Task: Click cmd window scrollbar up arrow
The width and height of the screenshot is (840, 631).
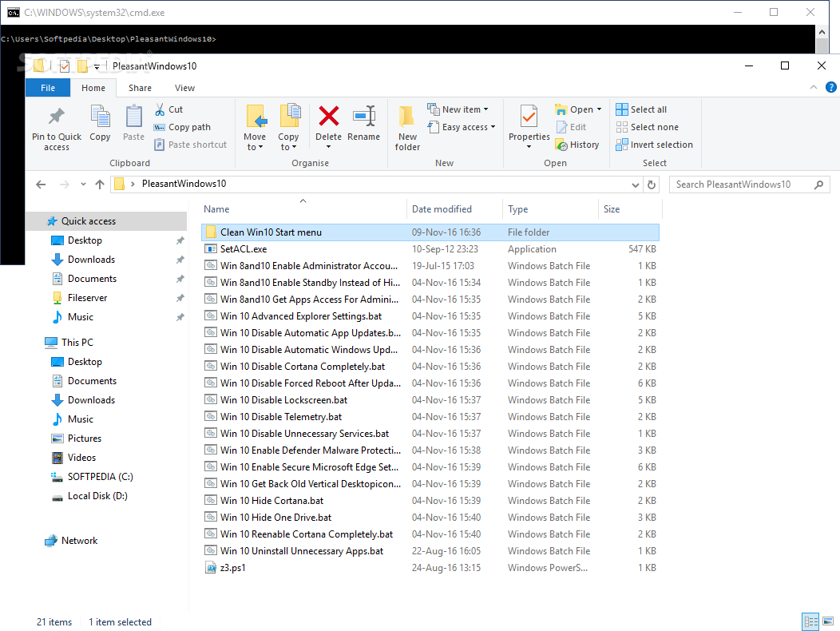Action: coord(822,32)
